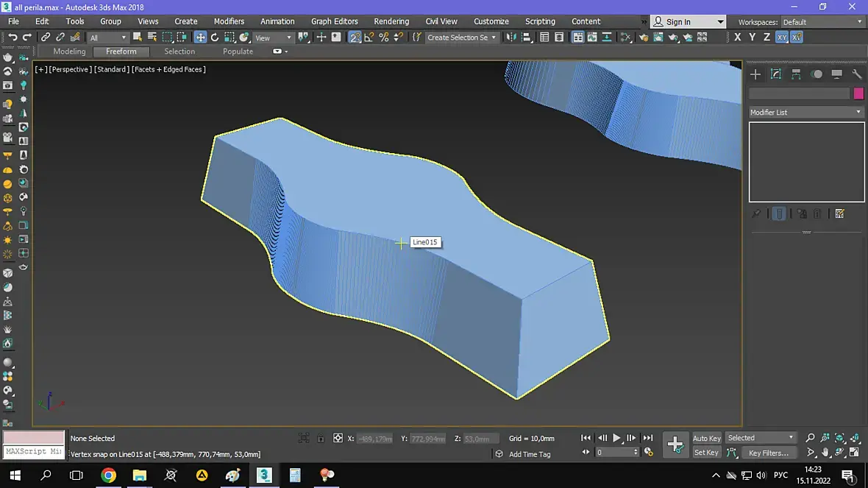Play the animation in timeline controls
This screenshot has height=488, width=868.
(x=616, y=438)
